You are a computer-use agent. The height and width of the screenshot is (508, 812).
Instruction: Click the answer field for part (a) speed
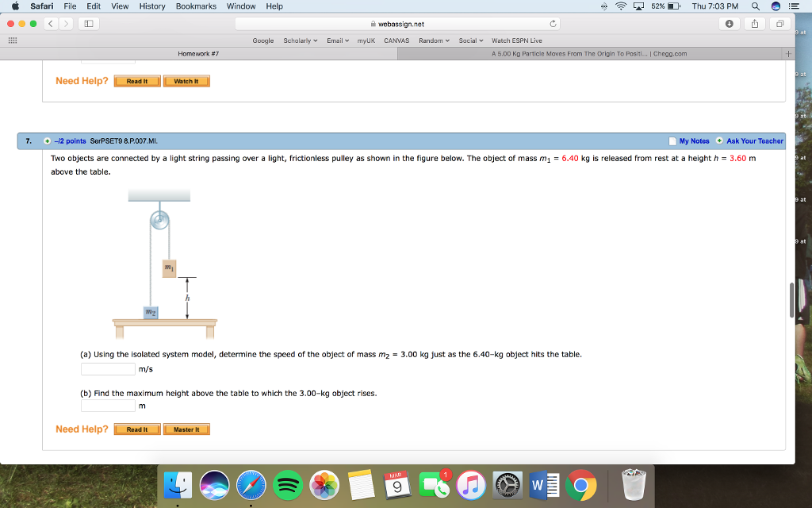(107, 368)
